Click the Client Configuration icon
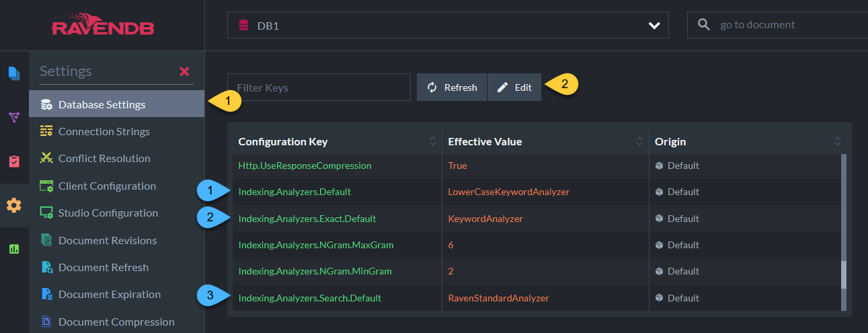Image resolution: width=868 pixels, height=333 pixels. click(46, 186)
